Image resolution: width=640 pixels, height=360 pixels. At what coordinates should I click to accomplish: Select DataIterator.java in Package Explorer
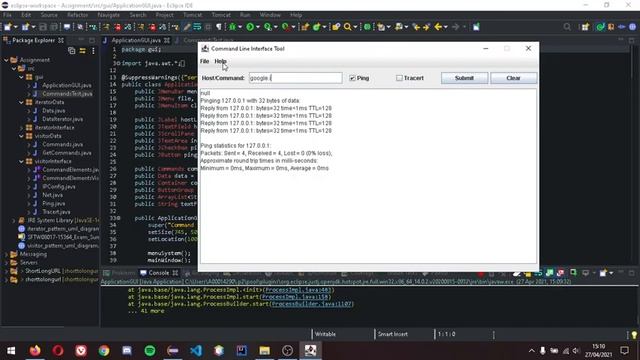click(x=62, y=119)
